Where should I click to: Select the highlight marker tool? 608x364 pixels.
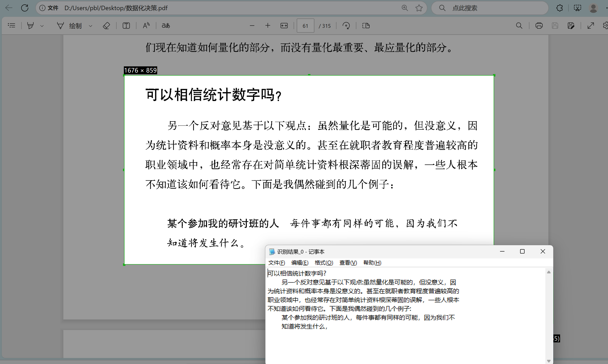(30, 26)
